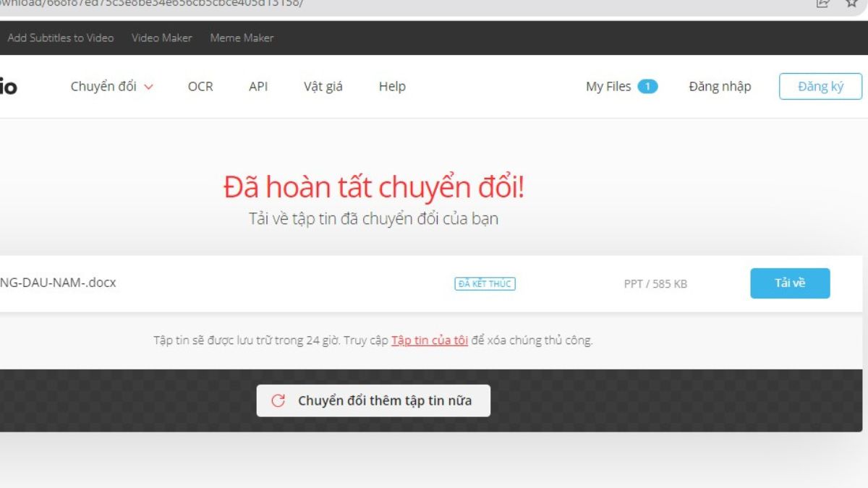Go to the OCR page
Image resolution: width=868 pixels, height=488 pixels.
(200, 86)
